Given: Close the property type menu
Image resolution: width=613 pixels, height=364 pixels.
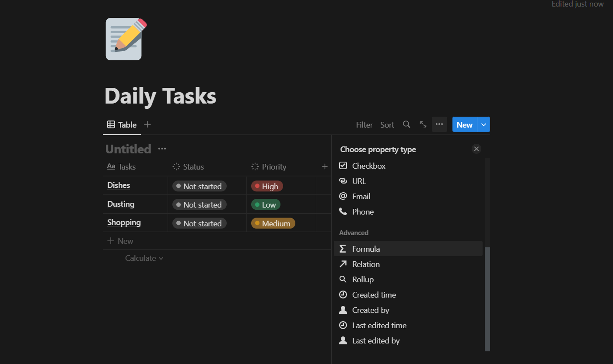Looking at the screenshot, I should pyautogui.click(x=476, y=149).
